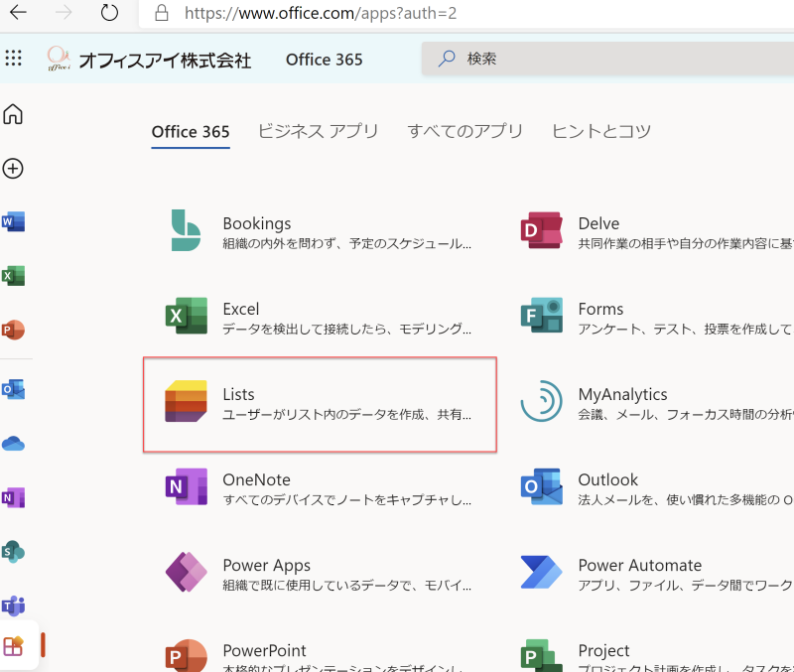Click the OneNote app icon in the list
The height and width of the screenshot is (672, 794).
tap(187, 486)
